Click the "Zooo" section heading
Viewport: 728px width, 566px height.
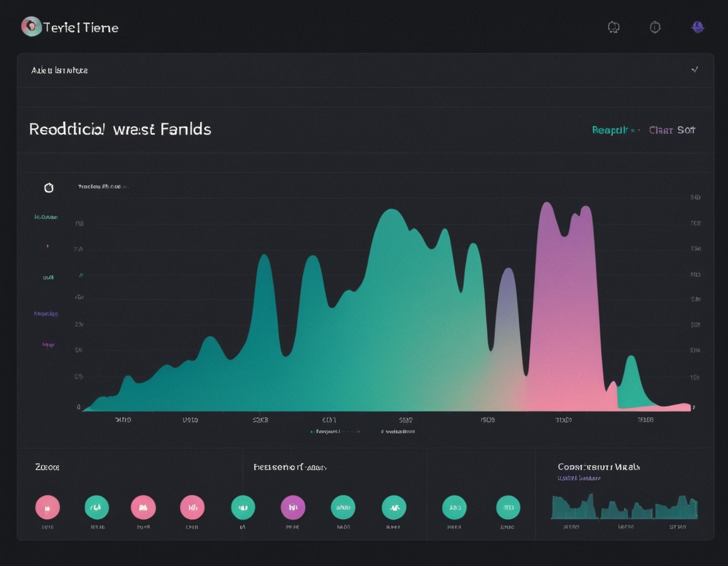[47, 467]
